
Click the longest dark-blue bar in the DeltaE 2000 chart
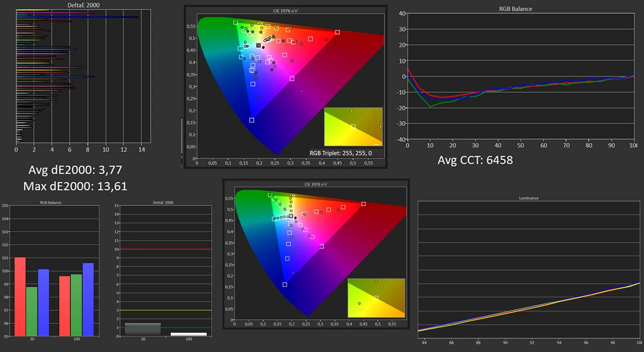(x=77, y=17)
